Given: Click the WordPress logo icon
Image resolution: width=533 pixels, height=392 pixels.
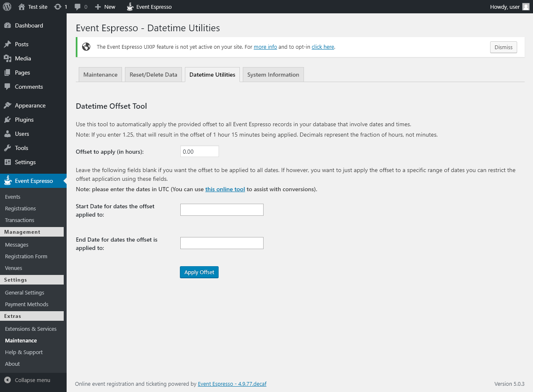Looking at the screenshot, I should coord(7,7).
